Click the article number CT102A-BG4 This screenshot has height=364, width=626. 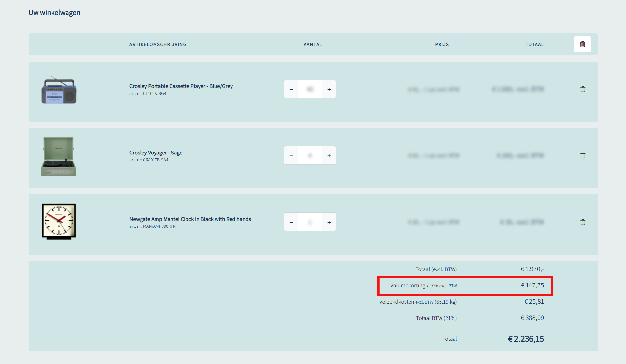coord(155,94)
